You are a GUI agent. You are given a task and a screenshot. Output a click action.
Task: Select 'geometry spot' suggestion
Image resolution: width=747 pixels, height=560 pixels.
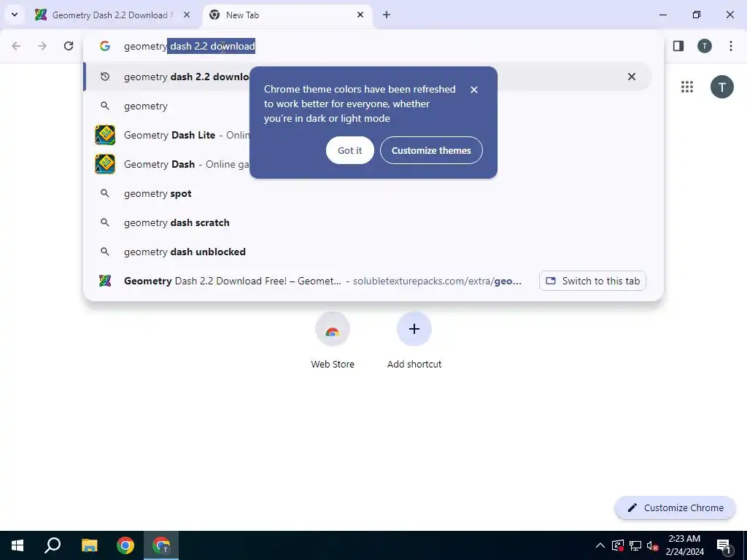coord(367,193)
